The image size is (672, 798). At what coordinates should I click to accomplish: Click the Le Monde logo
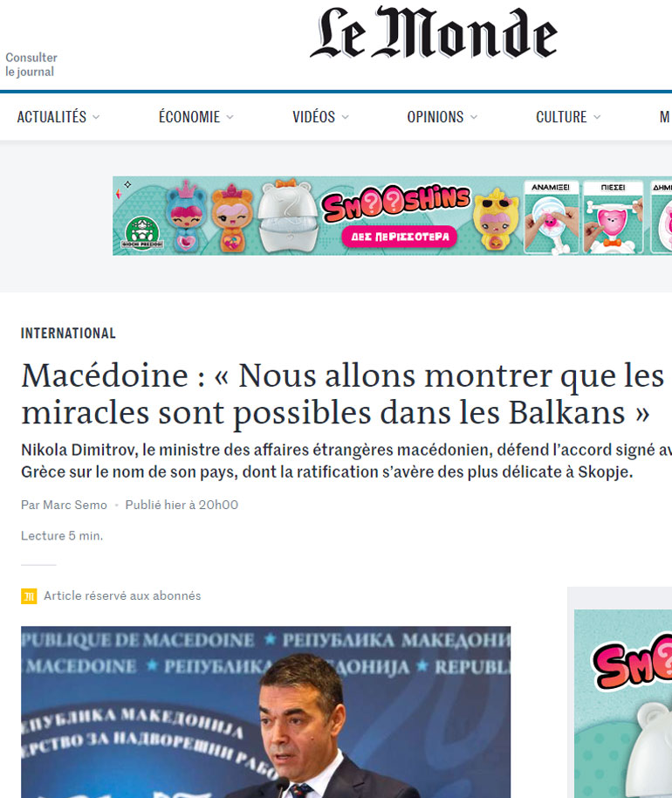(434, 32)
